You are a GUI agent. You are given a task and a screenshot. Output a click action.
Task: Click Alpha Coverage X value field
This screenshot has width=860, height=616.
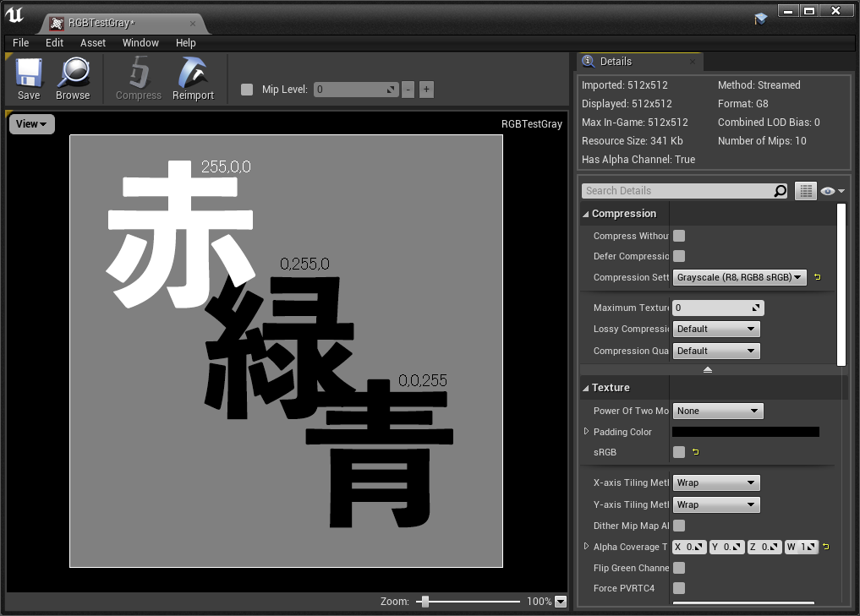(689, 547)
